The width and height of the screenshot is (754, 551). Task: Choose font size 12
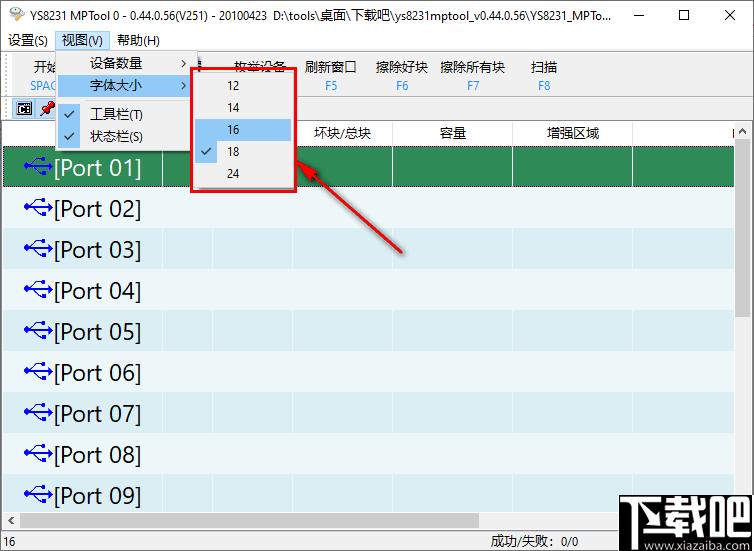pos(243,86)
